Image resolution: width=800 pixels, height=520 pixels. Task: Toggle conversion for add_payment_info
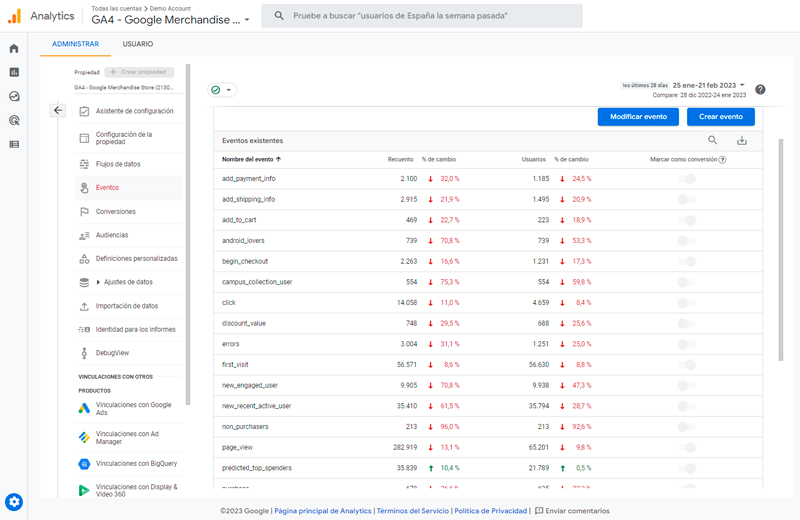[687, 179]
